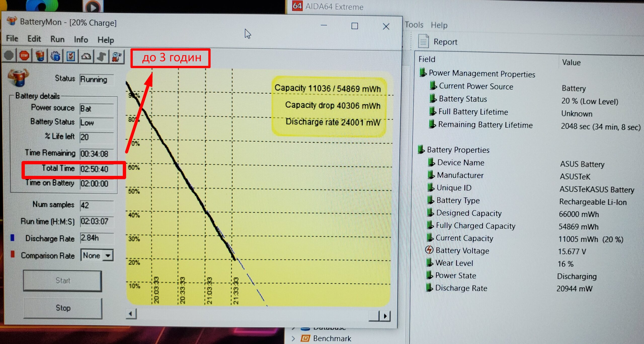The width and height of the screenshot is (644, 344).
Task: Select the Benchmark item in AIDA64 tree
Action: point(332,338)
